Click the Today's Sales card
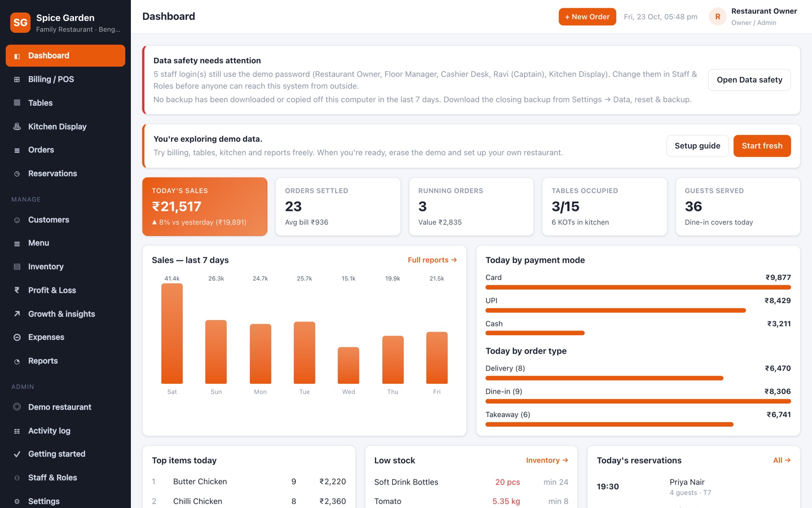This screenshot has width=812, height=508. click(x=205, y=206)
